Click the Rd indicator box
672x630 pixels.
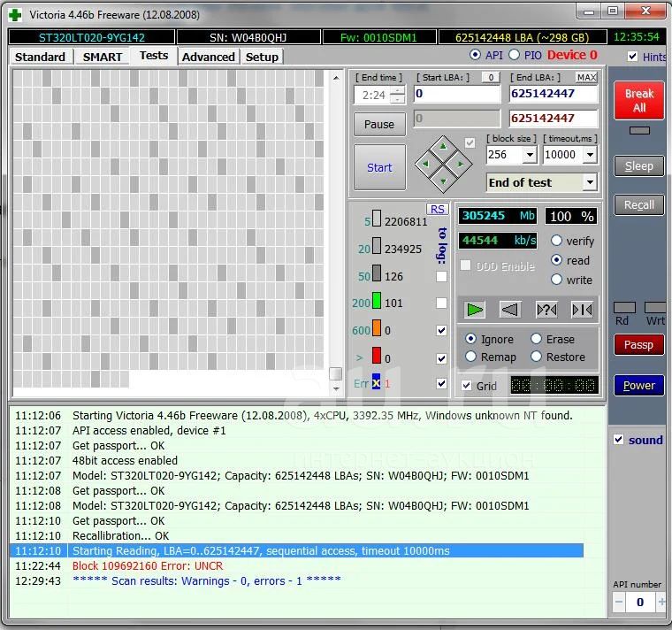click(x=624, y=308)
